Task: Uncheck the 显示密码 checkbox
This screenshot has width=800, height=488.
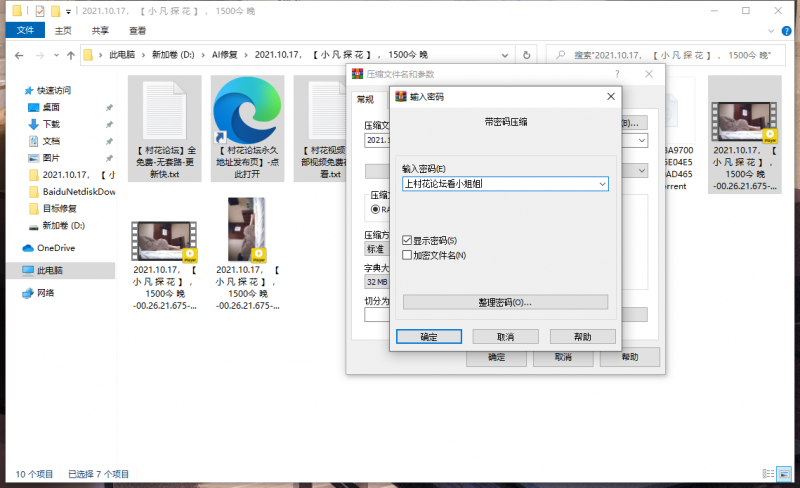Action: 407,241
